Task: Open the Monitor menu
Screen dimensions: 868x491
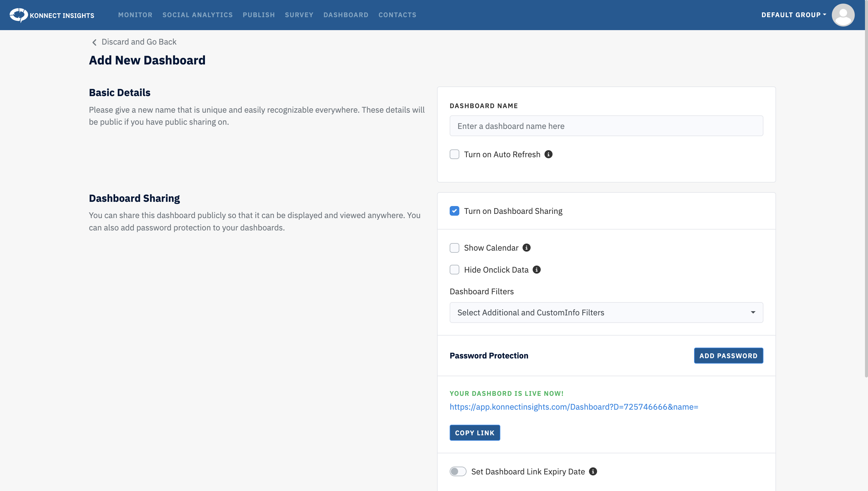Action: [x=135, y=15]
